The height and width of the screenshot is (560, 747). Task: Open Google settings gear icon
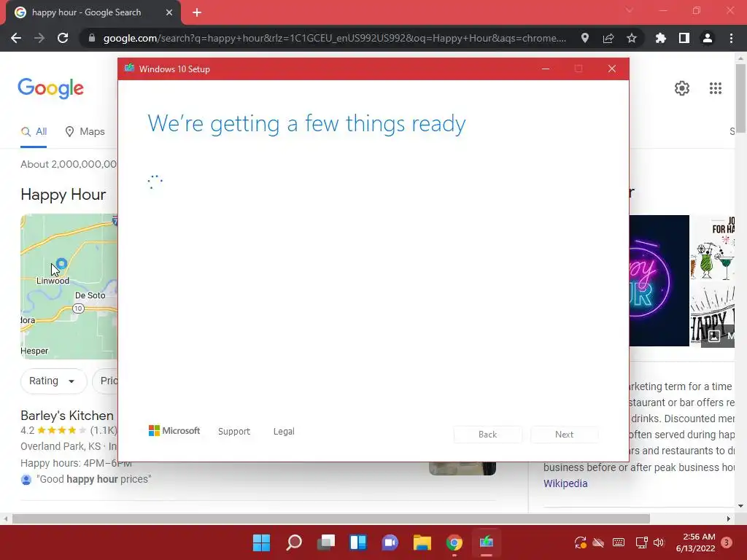pos(682,88)
